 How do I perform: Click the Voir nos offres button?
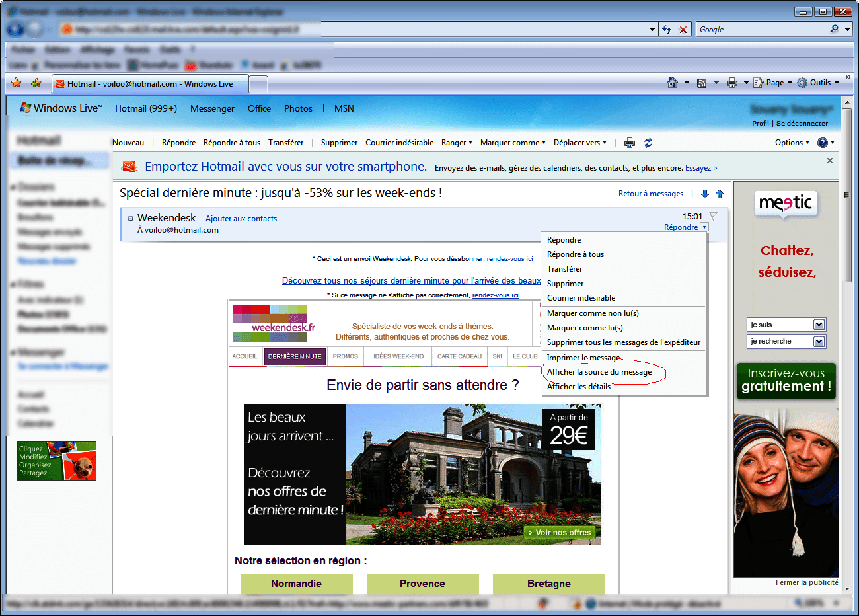click(x=560, y=533)
